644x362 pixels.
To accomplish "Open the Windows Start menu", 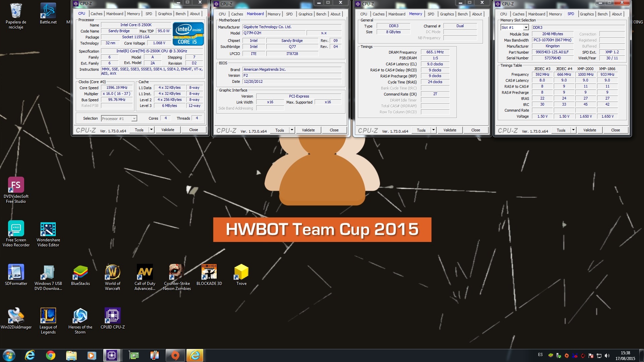I will 9,355.
